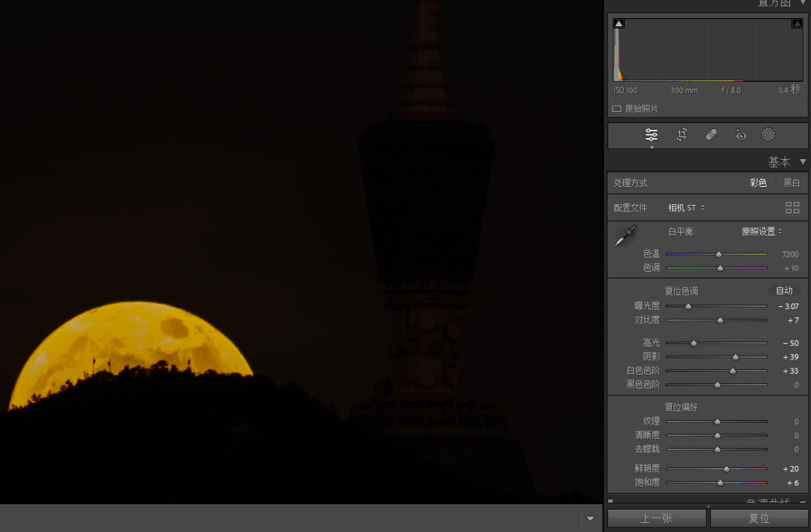Open the 原照设置 white balance dropdown
Image resolution: width=811 pixels, height=532 pixels.
(761, 232)
